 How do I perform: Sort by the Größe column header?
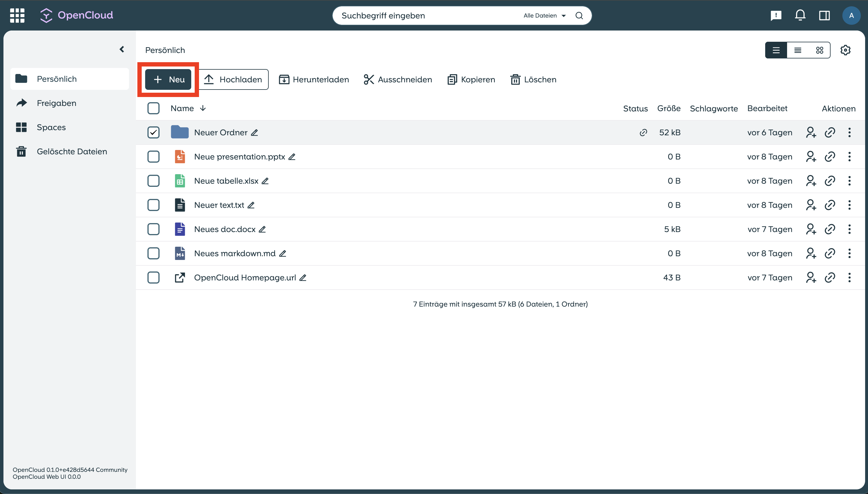pyautogui.click(x=669, y=108)
